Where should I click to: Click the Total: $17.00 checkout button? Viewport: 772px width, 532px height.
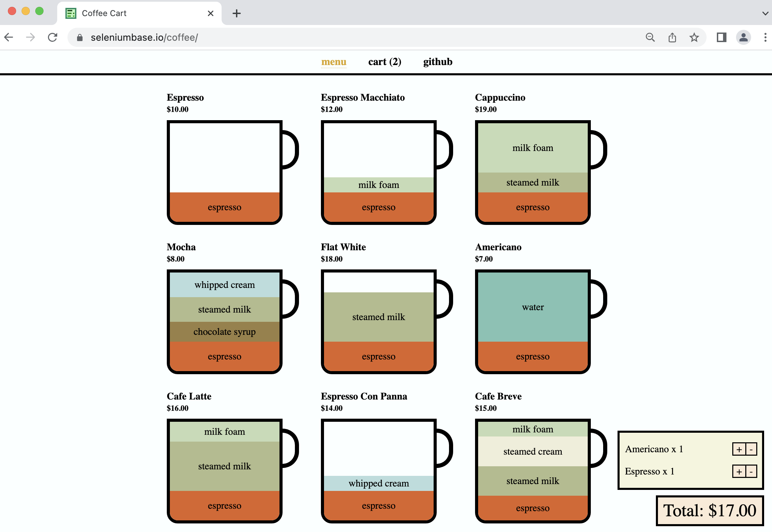click(x=709, y=510)
